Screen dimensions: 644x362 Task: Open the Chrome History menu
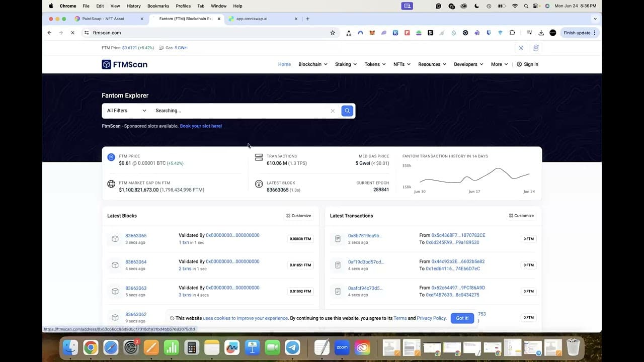(x=134, y=6)
